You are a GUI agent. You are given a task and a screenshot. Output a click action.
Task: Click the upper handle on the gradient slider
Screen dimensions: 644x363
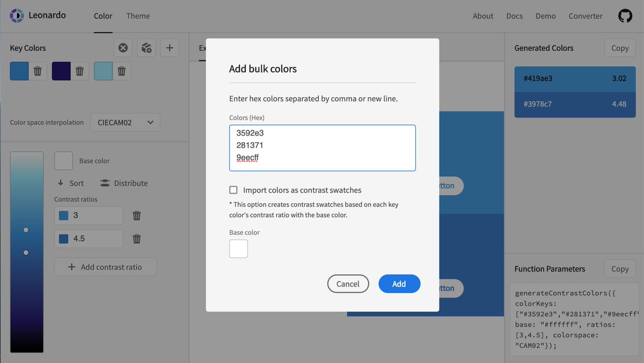(26, 229)
